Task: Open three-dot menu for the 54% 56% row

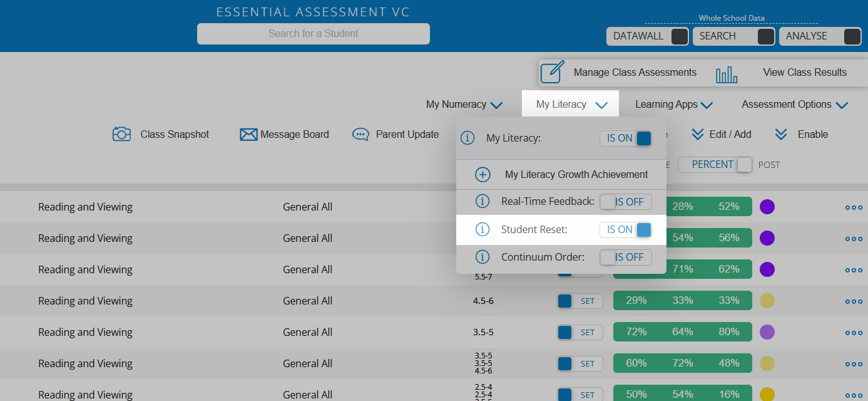Action: click(x=854, y=238)
